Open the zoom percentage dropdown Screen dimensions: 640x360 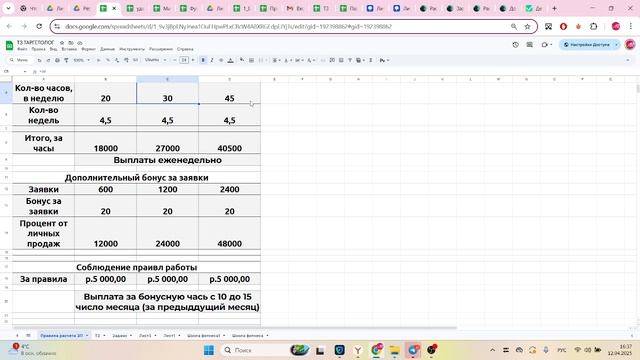(82, 60)
